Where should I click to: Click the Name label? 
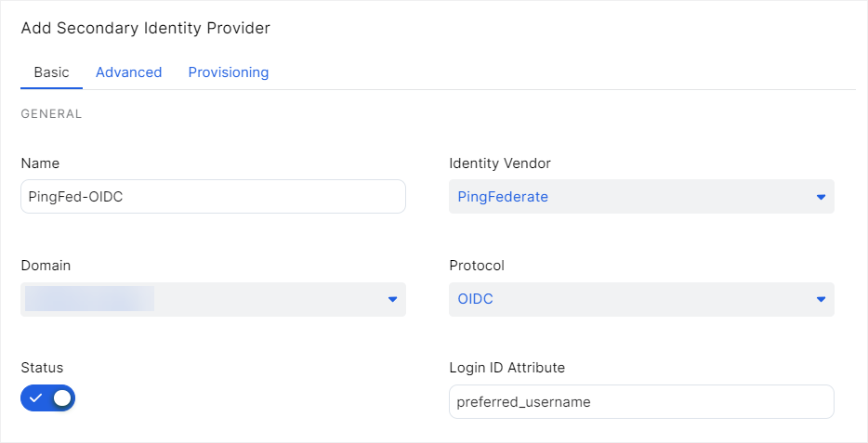40,163
